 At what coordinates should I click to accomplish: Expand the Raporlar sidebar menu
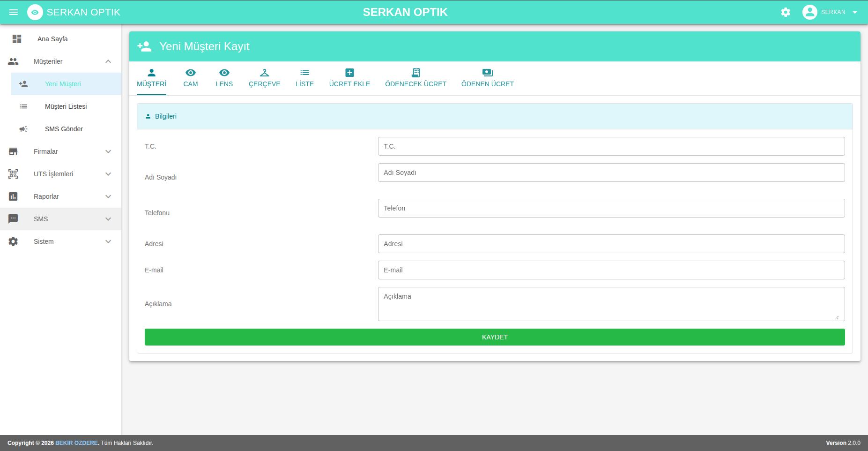(61, 196)
